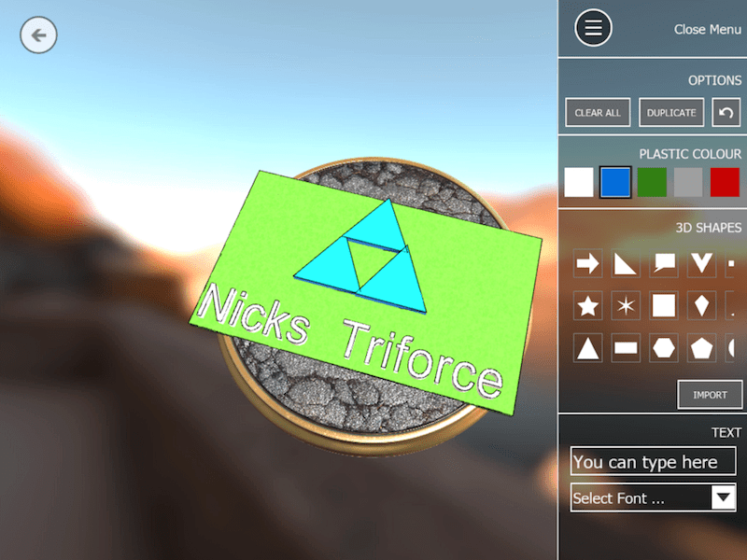The height and width of the screenshot is (560, 747).
Task: Choose the grey plastic colour
Action: [x=688, y=182]
